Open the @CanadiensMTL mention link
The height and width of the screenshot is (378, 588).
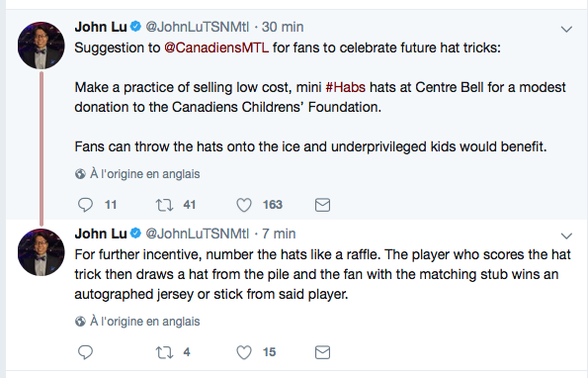216,48
